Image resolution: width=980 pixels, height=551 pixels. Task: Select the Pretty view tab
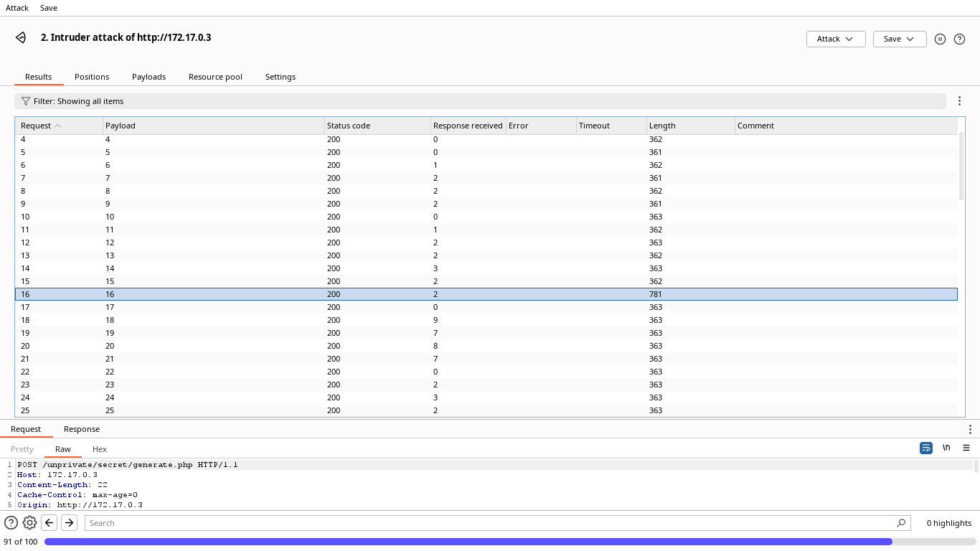point(22,449)
